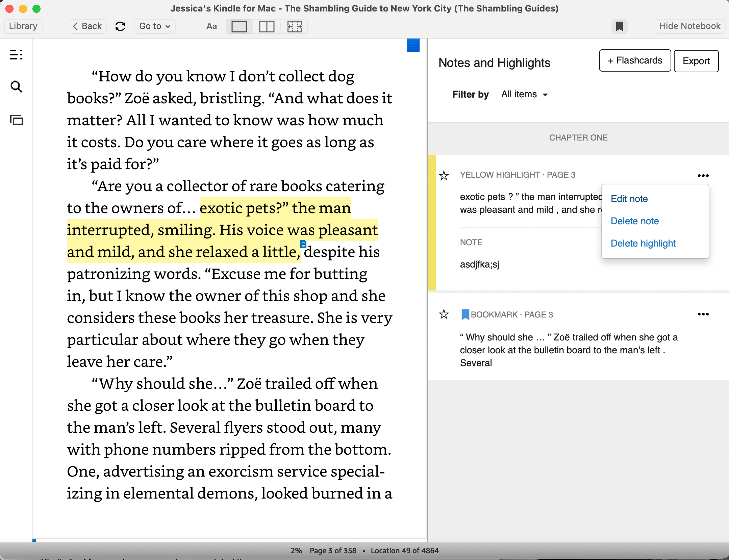729x560 pixels.
Task: Toggle the notebook panel visibility
Action: point(689,26)
